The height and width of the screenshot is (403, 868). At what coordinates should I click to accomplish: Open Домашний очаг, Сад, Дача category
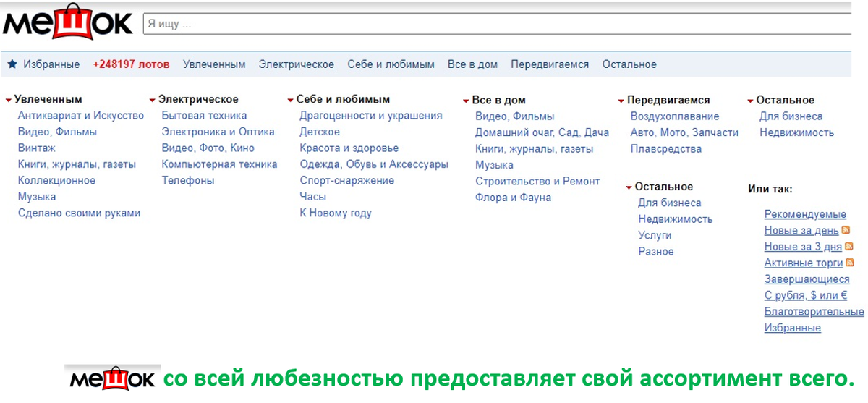click(542, 132)
